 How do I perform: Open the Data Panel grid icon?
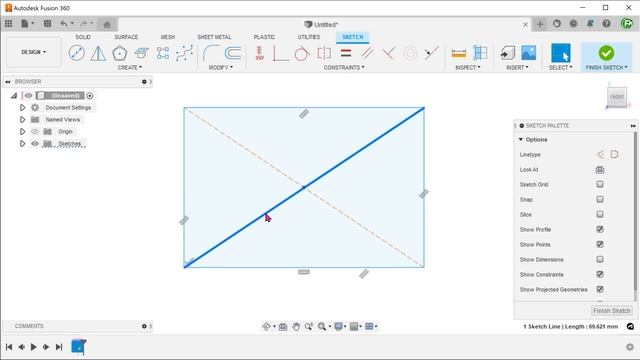9,24
